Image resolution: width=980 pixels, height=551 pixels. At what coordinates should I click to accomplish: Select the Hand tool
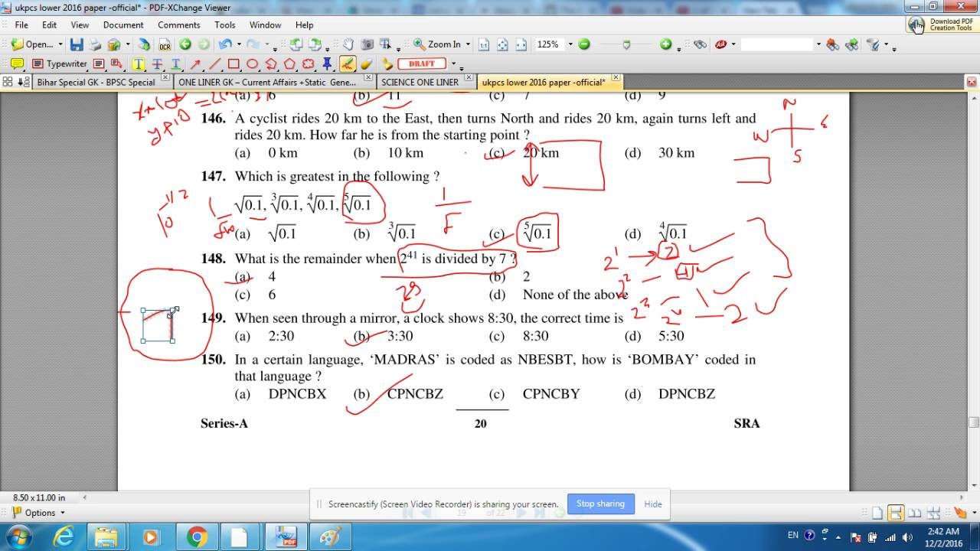[348, 44]
